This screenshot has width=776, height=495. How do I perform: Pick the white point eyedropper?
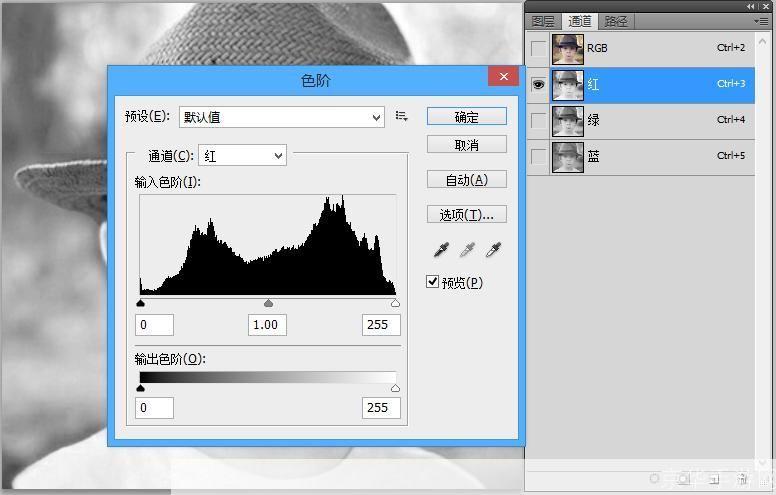493,250
